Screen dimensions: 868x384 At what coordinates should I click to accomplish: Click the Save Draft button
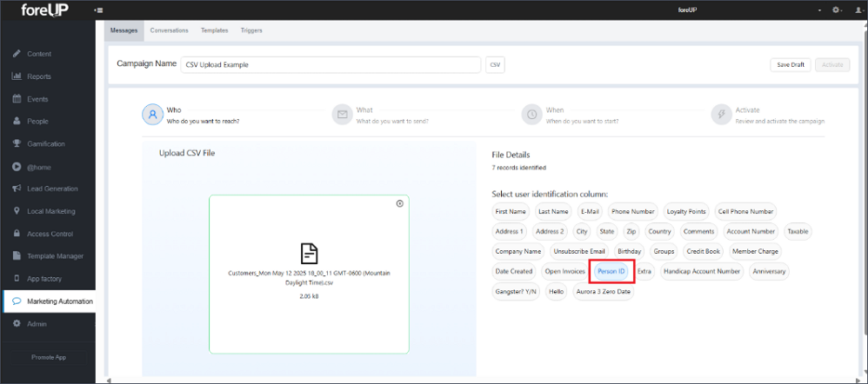tap(791, 65)
